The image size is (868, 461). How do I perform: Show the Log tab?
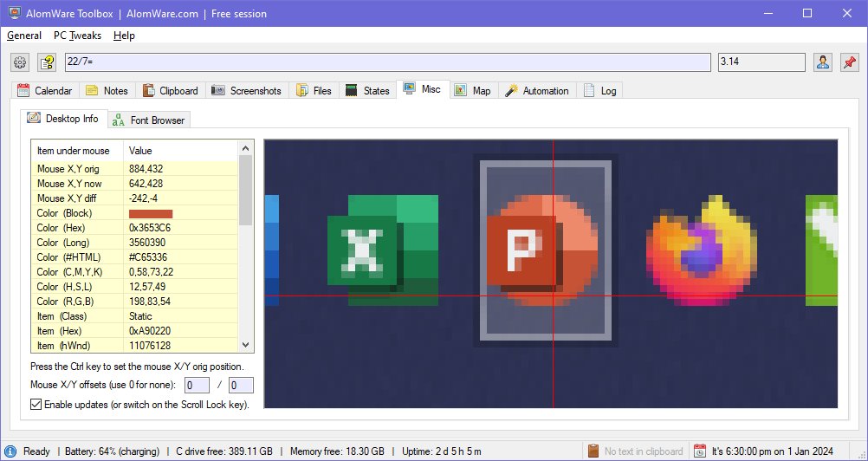[x=600, y=91]
